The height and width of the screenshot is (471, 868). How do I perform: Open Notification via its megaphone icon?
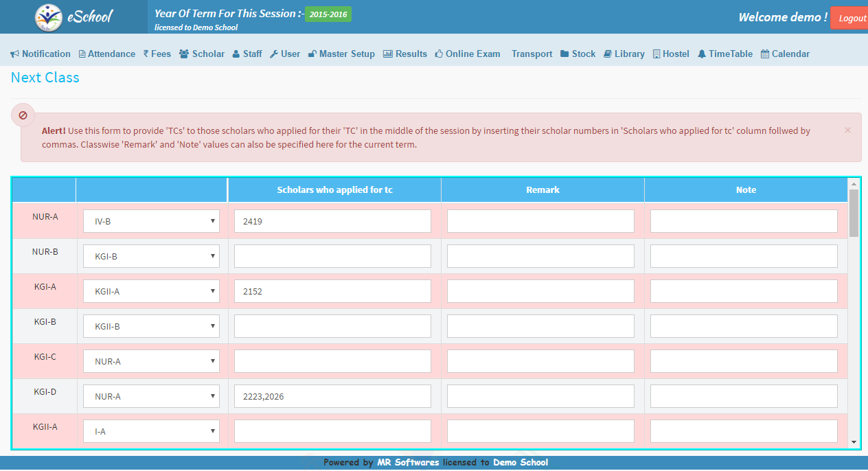[14, 54]
